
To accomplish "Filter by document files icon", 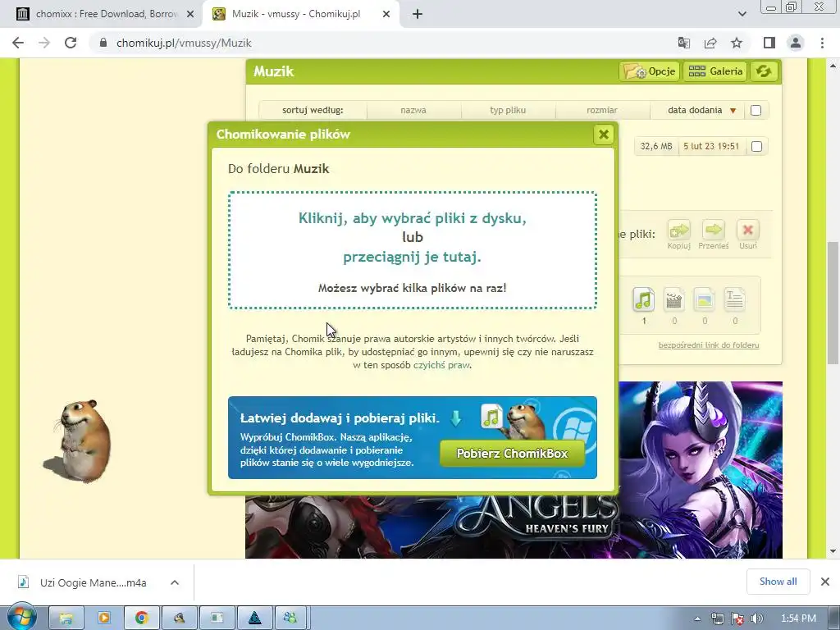I will (734, 299).
